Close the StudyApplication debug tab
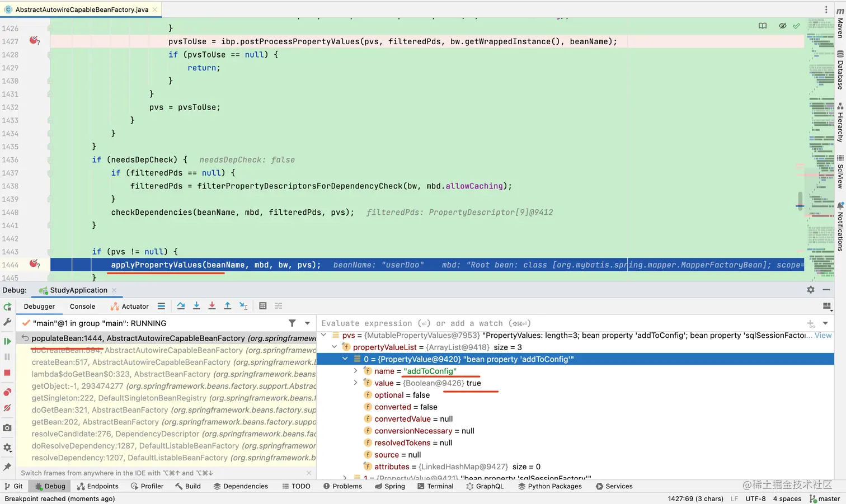Image resolution: width=846 pixels, height=504 pixels. pyautogui.click(x=114, y=290)
